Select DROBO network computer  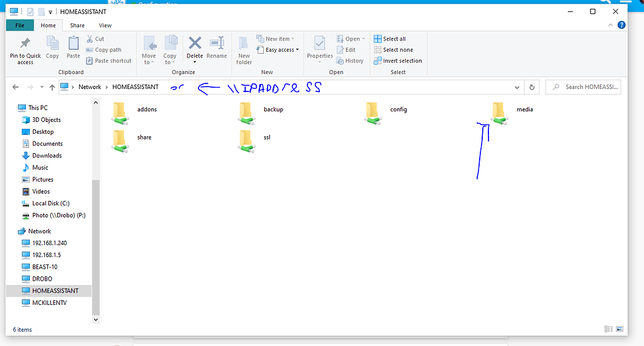(37, 279)
